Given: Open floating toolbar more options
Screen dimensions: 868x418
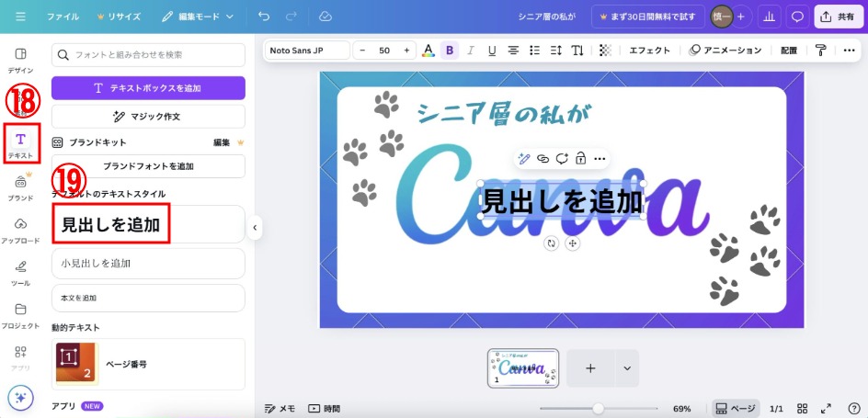Looking at the screenshot, I should pos(600,159).
